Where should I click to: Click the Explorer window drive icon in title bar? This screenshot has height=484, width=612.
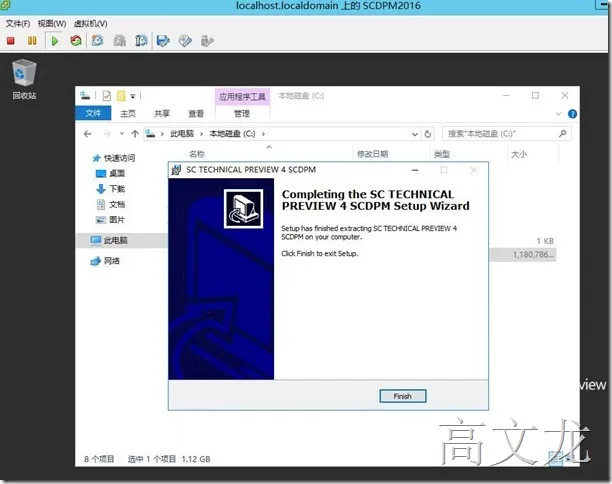pos(85,96)
